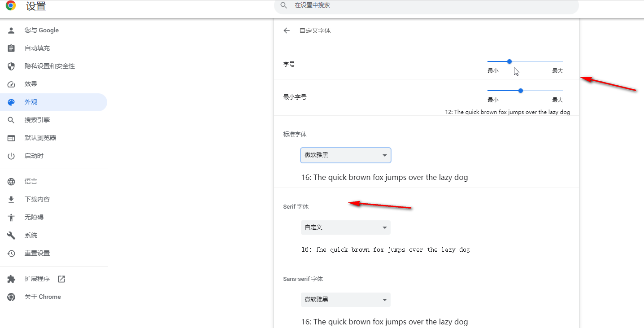Viewport: 644px width, 328px height.
Task: Click the 12: quick brown fox preview text
Action: click(x=508, y=112)
